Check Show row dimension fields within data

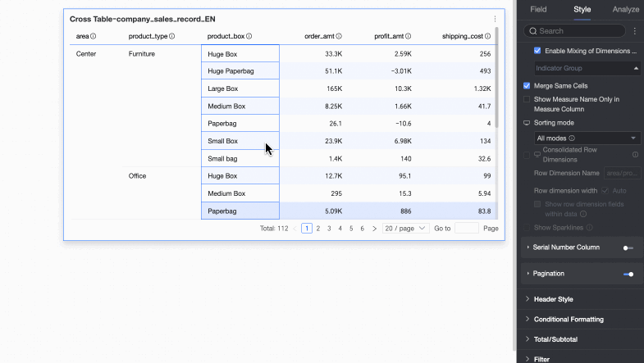537,204
